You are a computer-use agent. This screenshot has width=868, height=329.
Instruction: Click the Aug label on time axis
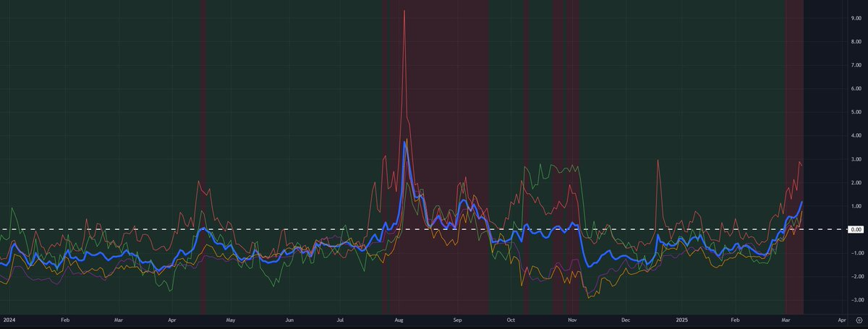[400, 319]
